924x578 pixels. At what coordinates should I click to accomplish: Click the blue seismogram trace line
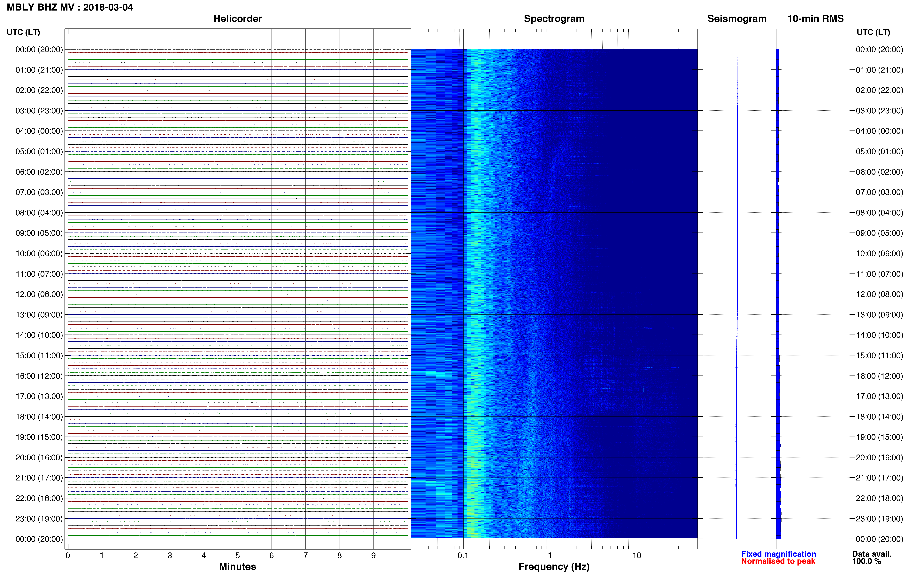point(737,294)
